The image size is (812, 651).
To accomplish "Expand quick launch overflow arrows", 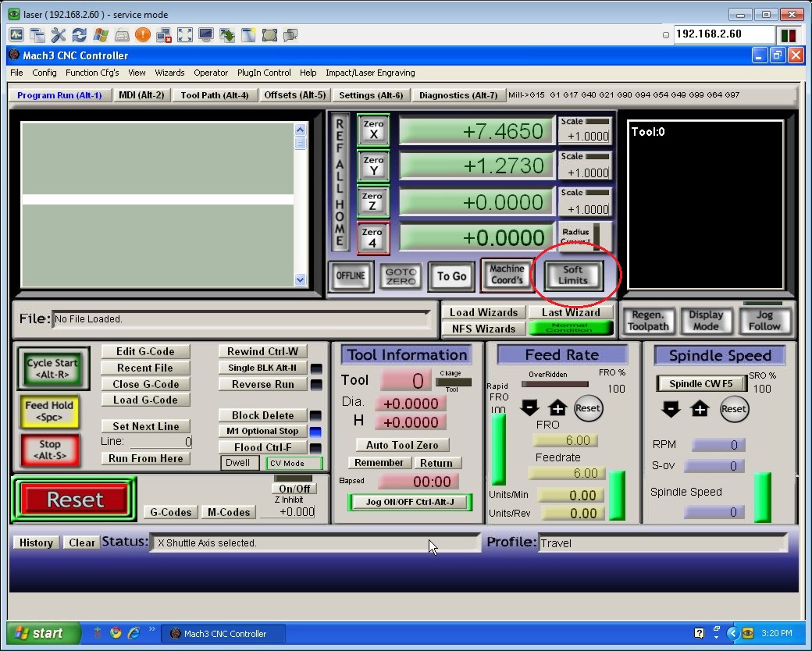I will [151, 629].
